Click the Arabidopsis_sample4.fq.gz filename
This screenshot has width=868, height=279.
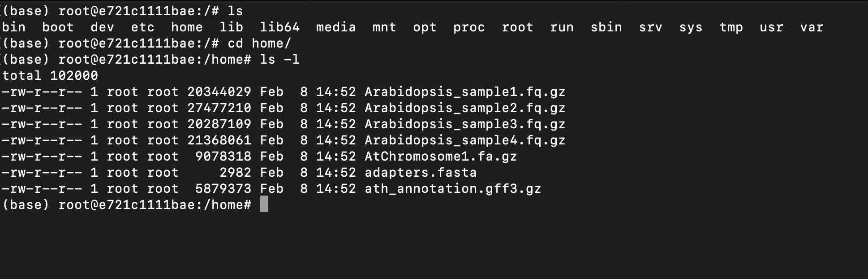tap(465, 140)
